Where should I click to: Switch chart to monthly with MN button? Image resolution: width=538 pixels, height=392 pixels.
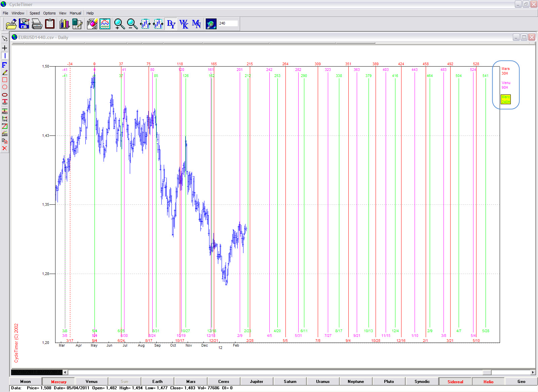click(x=196, y=24)
